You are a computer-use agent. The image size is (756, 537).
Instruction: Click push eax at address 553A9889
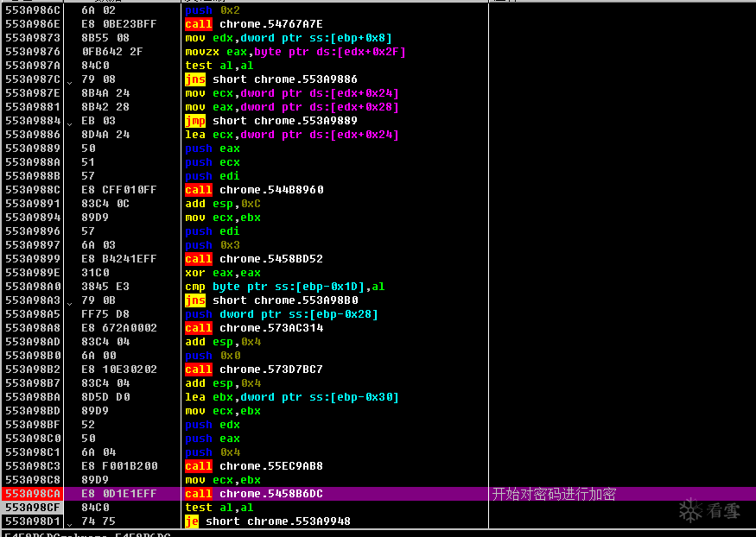click(213, 148)
